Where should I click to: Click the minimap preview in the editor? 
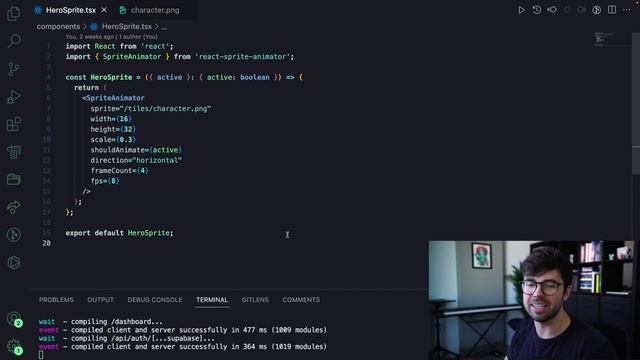[x=604, y=39]
